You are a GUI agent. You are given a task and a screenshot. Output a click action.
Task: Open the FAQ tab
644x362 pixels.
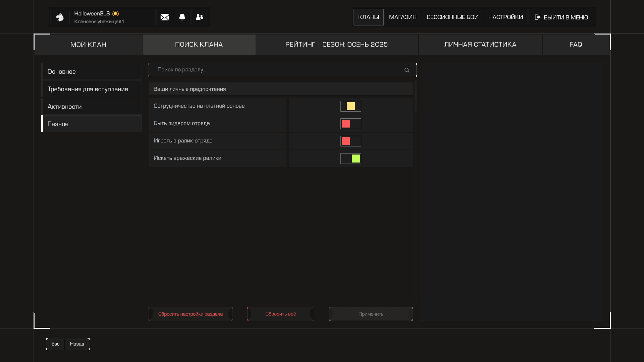576,44
